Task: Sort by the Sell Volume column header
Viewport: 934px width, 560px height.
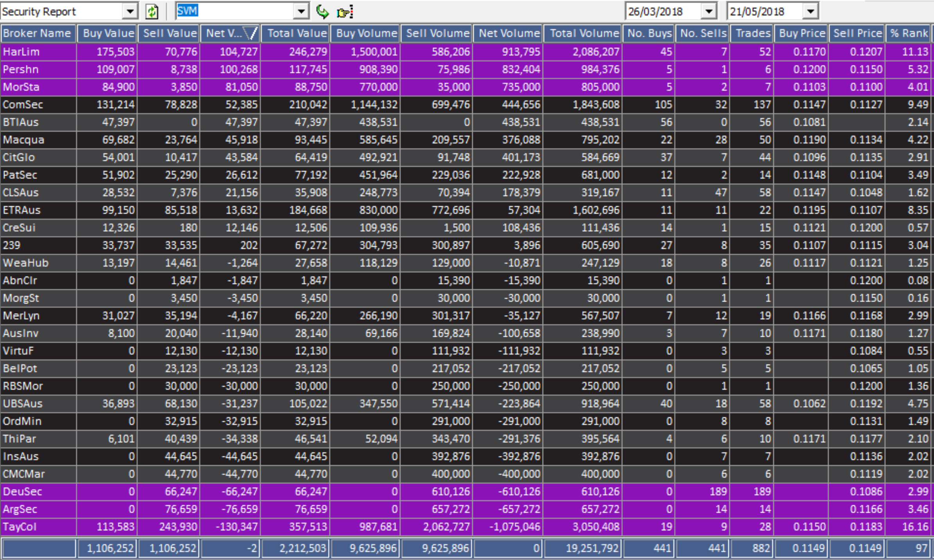Action: point(436,33)
